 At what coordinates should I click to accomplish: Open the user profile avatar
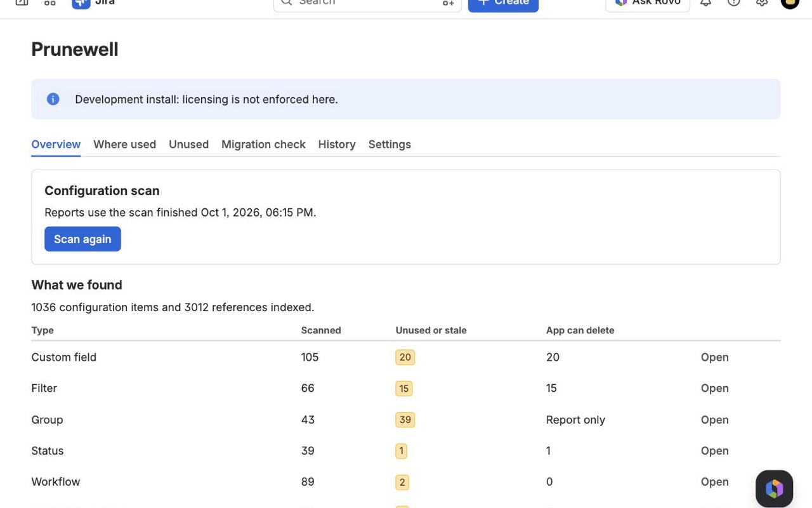coord(790,3)
